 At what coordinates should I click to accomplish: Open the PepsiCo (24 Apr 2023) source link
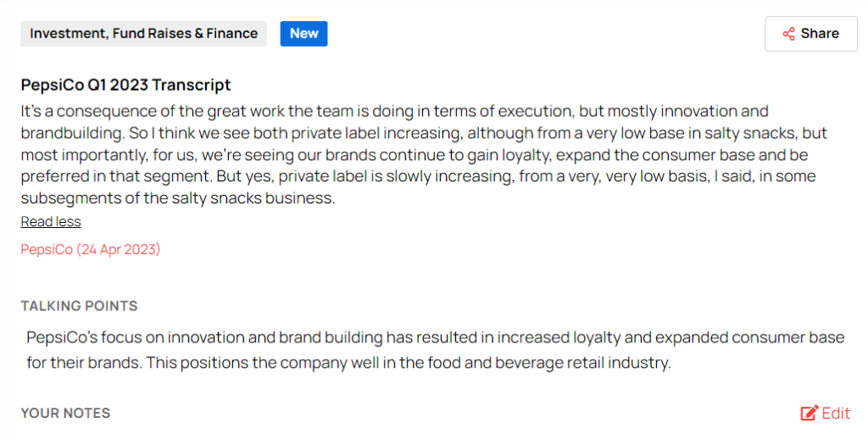point(91,250)
